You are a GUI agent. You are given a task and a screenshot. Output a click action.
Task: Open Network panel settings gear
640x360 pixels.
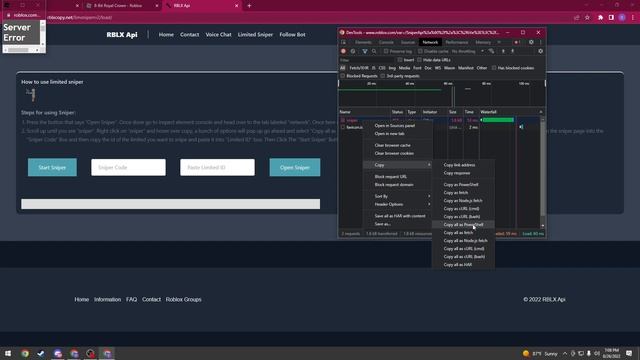[x=540, y=51]
